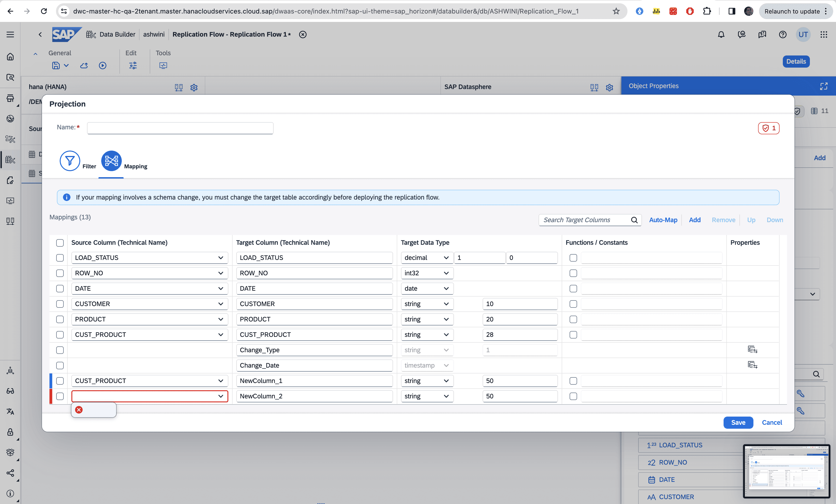Screen dimensions: 836x504
Task: Click the validation messages badge showing 1
Action: click(769, 128)
